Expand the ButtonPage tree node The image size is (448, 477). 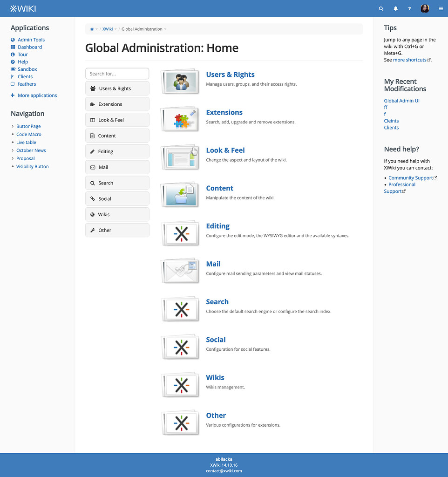(13, 126)
